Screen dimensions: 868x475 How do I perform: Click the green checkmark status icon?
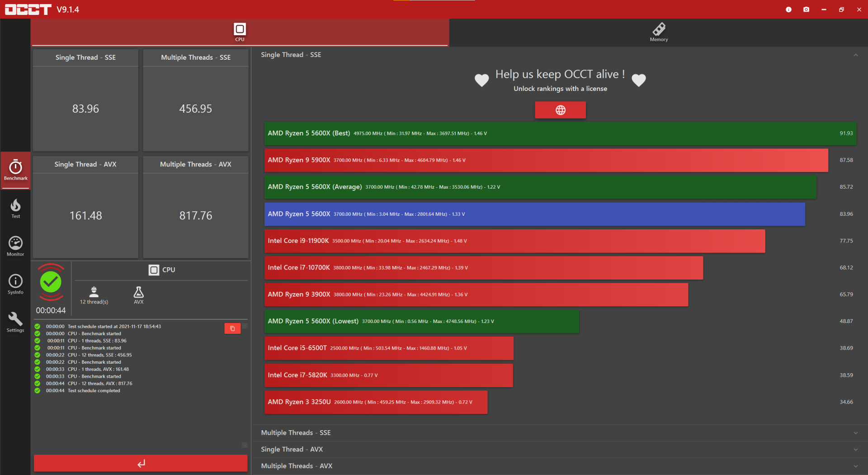(x=51, y=282)
